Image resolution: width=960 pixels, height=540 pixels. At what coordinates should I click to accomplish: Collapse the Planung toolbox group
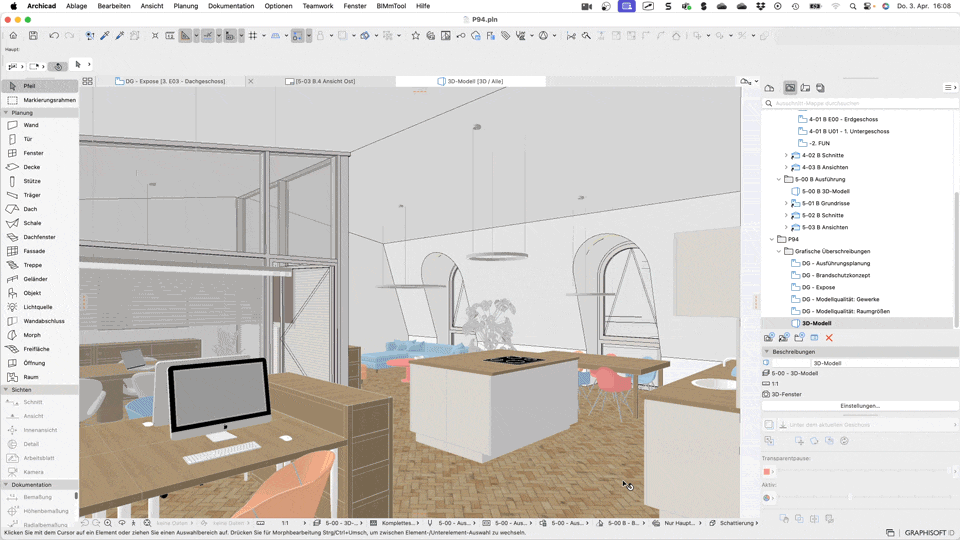coord(6,113)
